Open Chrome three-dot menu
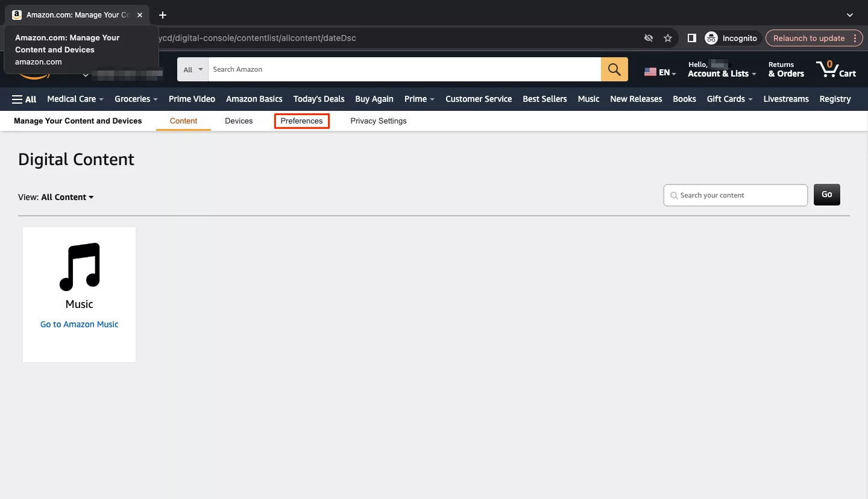The width and height of the screenshot is (868, 499). tap(855, 38)
